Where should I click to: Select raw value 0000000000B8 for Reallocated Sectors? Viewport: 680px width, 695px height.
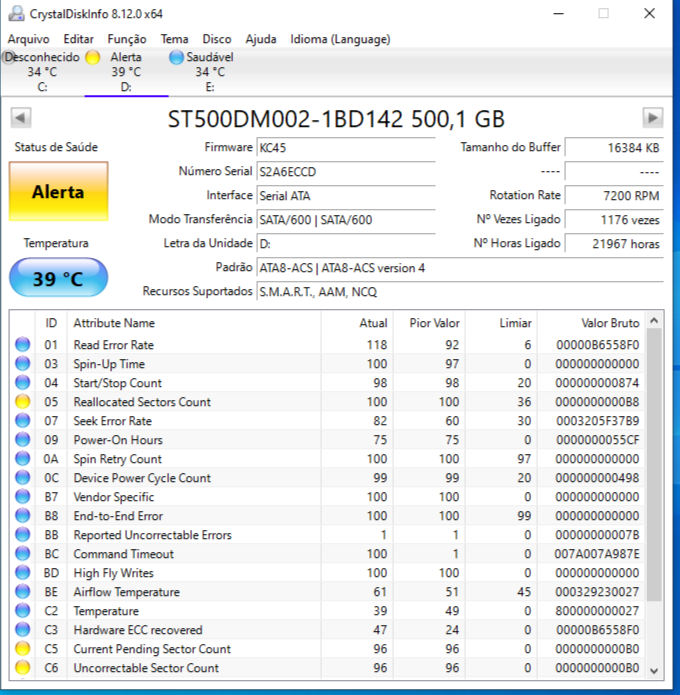tap(597, 402)
